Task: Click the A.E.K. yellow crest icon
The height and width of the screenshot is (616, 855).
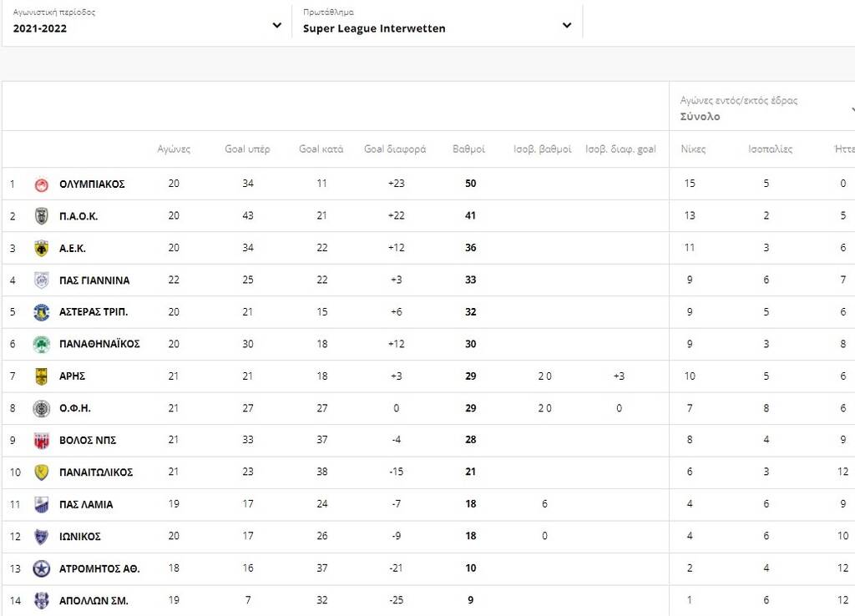Action: 42,248
